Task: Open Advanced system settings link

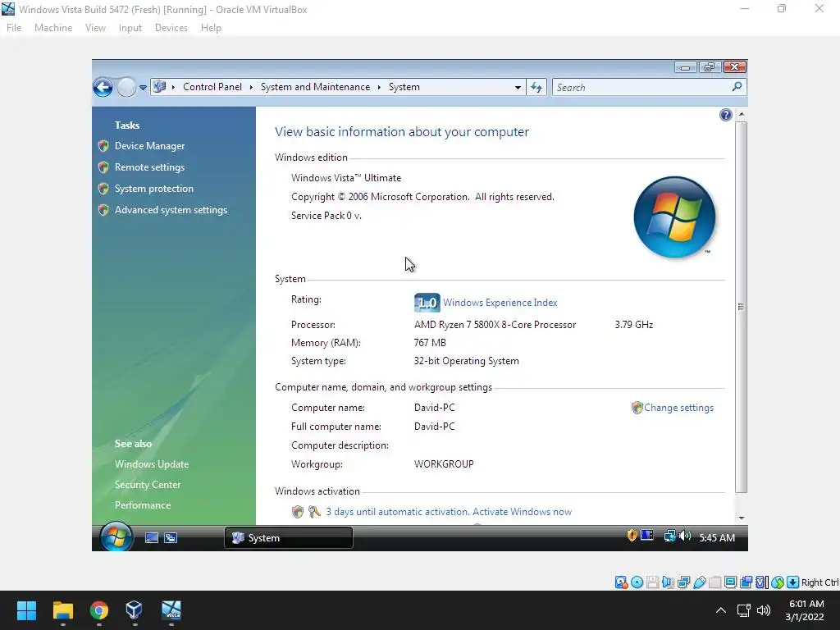Action: [171, 210]
